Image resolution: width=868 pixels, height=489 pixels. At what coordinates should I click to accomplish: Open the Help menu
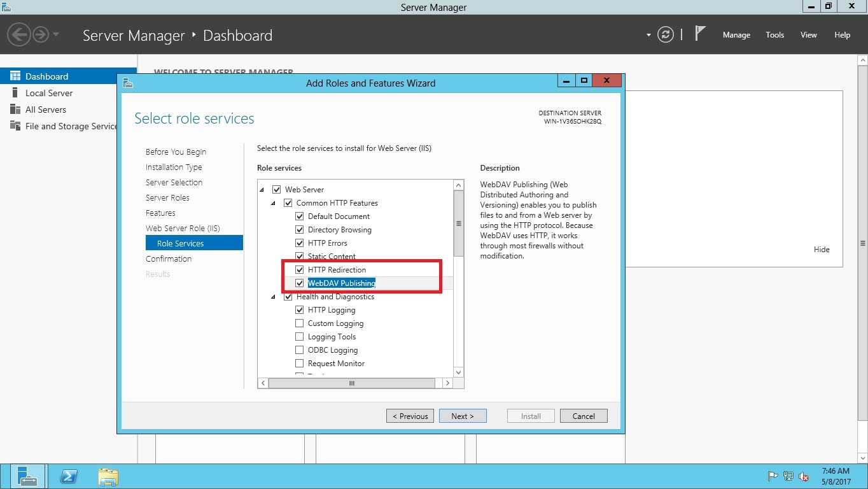coord(842,35)
